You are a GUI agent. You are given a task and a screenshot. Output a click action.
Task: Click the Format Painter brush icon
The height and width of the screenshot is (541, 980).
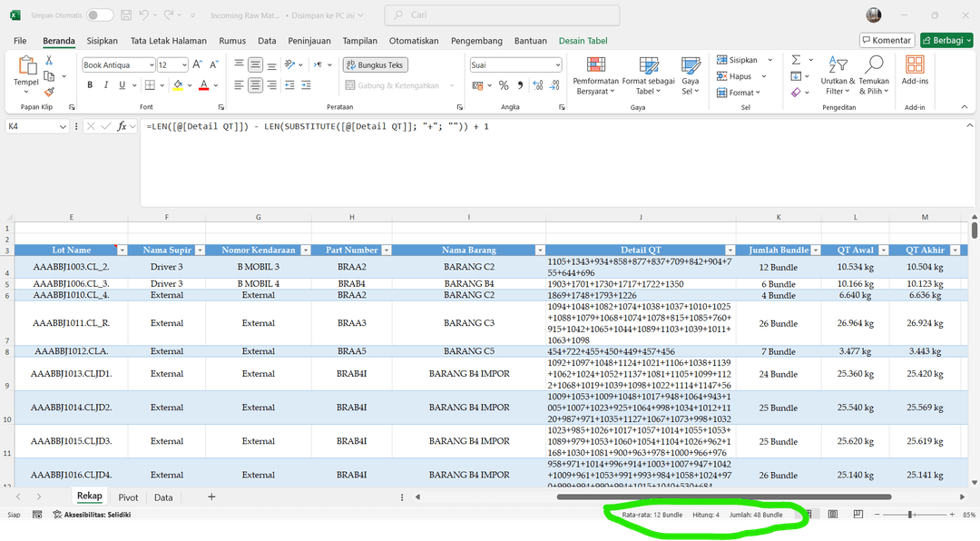49,92
